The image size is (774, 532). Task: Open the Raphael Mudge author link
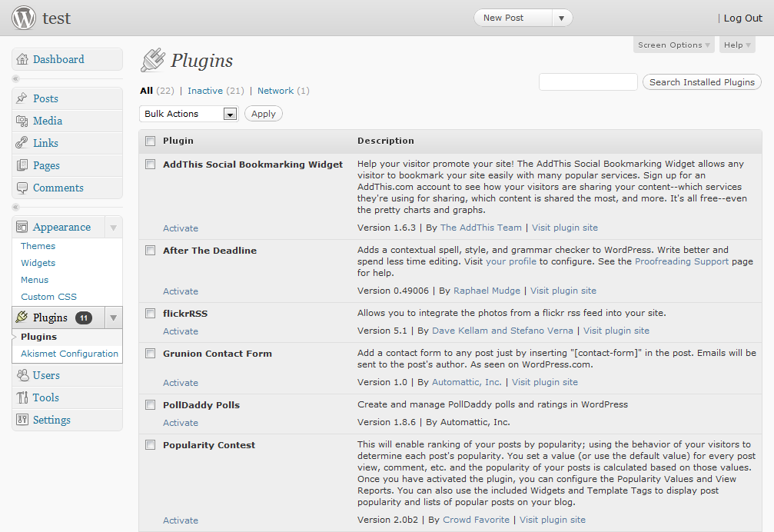click(487, 291)
